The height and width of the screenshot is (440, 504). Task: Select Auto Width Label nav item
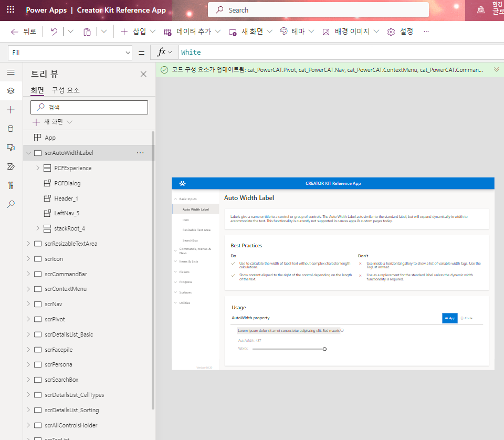[x=196, y=209]
